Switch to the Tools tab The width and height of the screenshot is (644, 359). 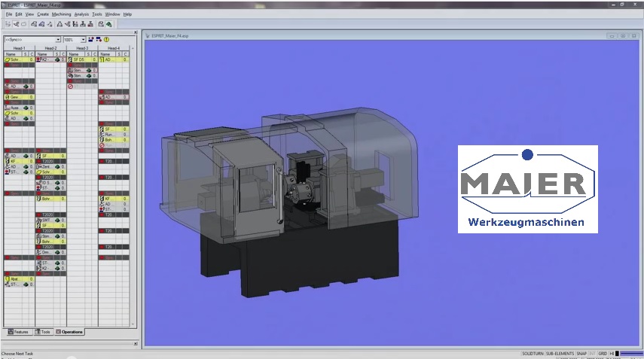pos(44,331)
